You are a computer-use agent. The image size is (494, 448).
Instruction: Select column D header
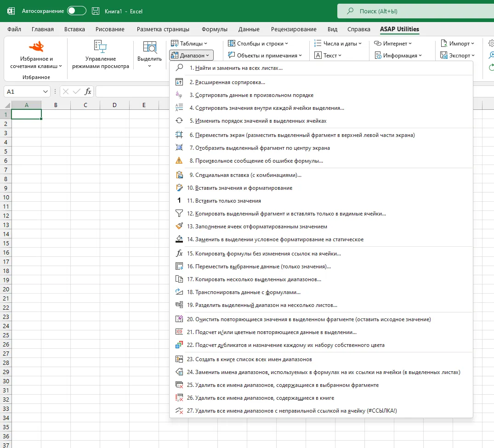pos(114,105)
